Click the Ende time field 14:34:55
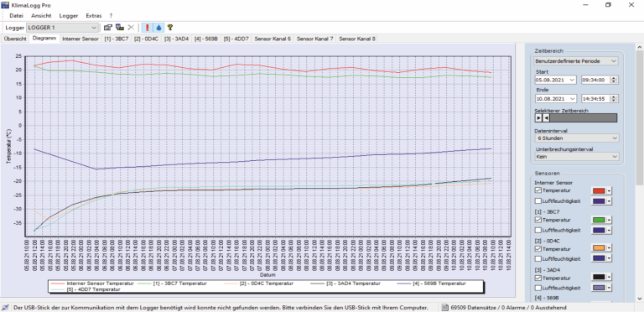The height and width of the screenshot is (312, 644). point(596,98)
